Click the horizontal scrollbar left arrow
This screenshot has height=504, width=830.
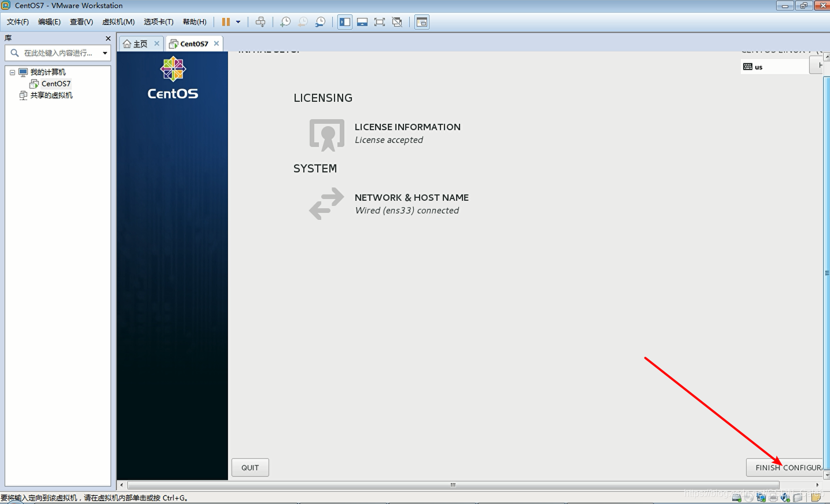click(x=121, y=485)
